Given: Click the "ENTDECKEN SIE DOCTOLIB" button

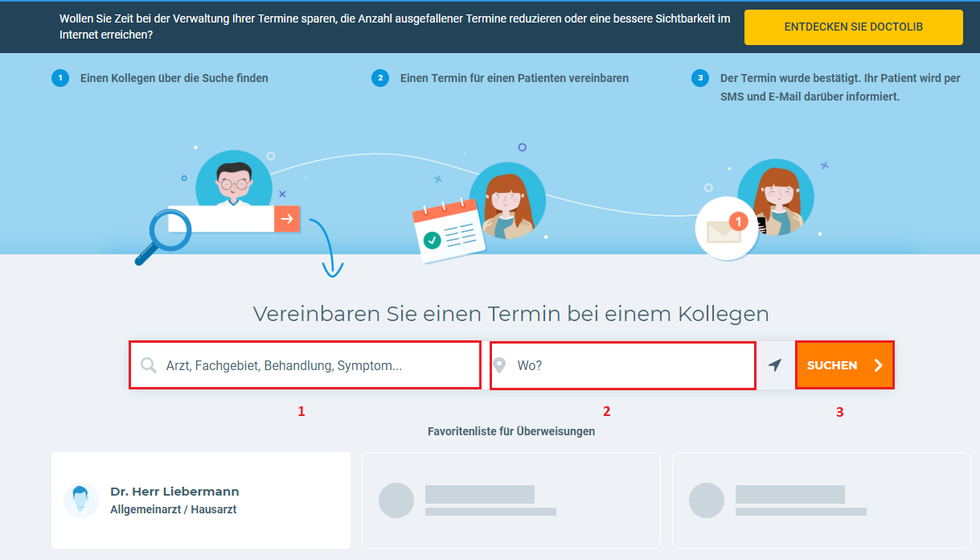Looking at the screenshot, I should [853, 27].
